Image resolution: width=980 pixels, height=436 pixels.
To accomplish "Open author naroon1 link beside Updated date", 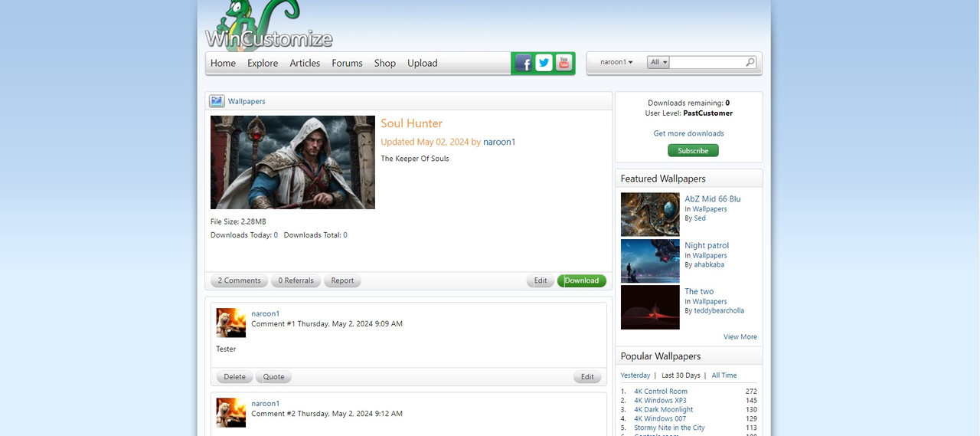I will (499, 142).
